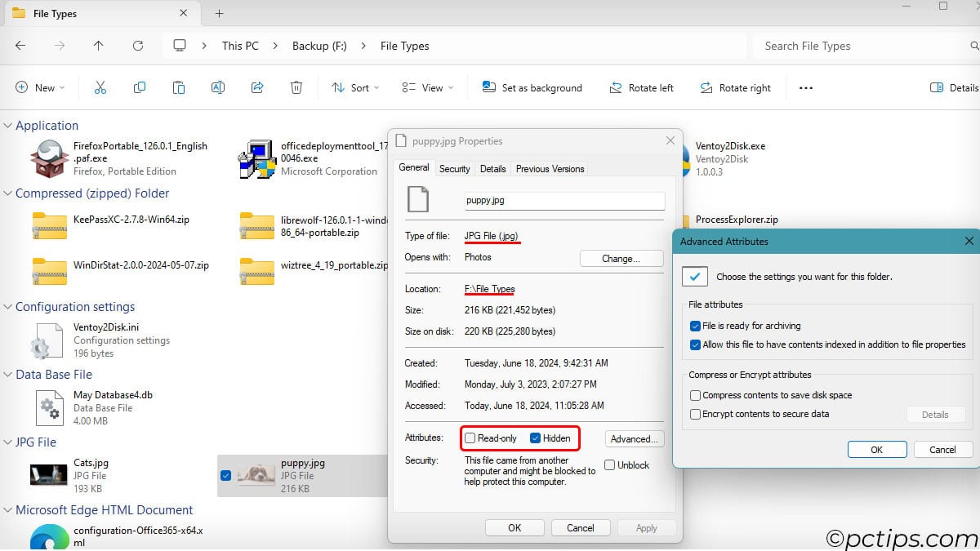Refresh the current folder view
Screen dimensions: 980x551
pos(138,46)
